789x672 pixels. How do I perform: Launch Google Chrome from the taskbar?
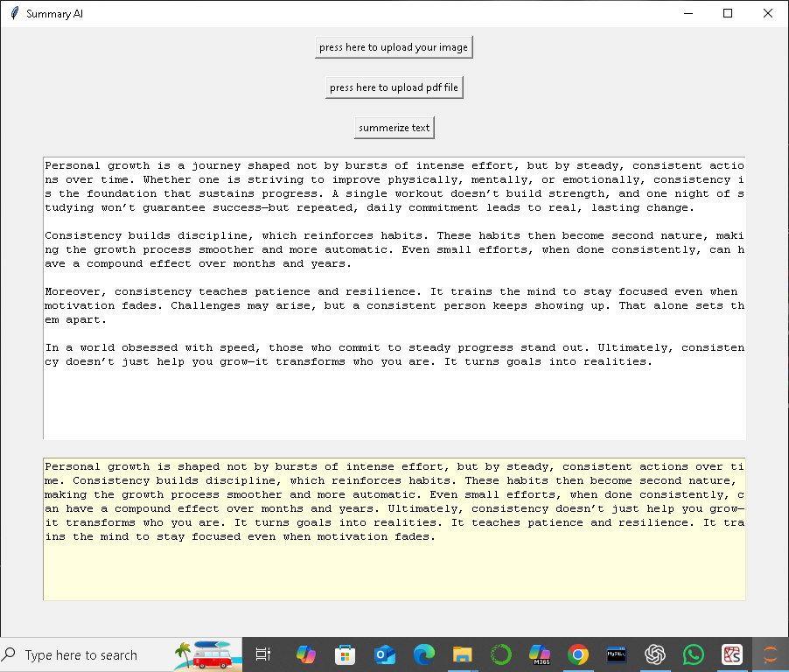pos(578,654)
